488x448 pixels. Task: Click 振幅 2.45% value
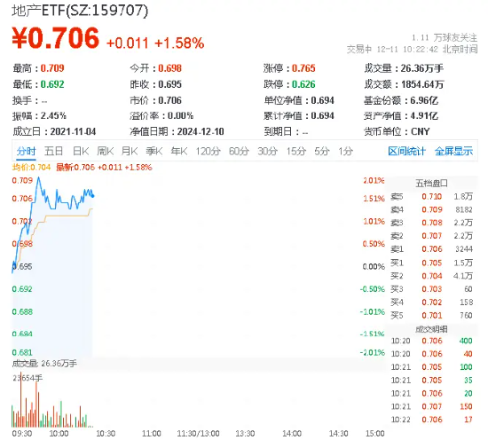click(x=53, y=116)
